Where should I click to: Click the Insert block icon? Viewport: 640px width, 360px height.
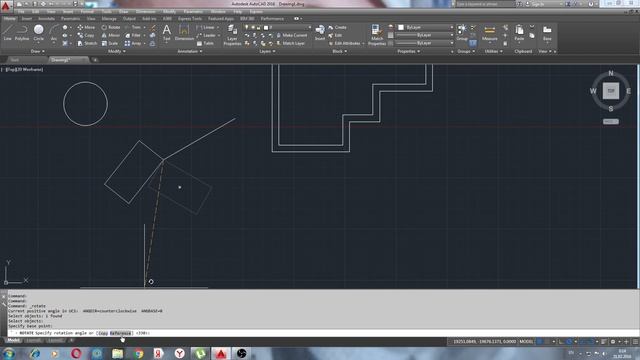coord(320,32)
